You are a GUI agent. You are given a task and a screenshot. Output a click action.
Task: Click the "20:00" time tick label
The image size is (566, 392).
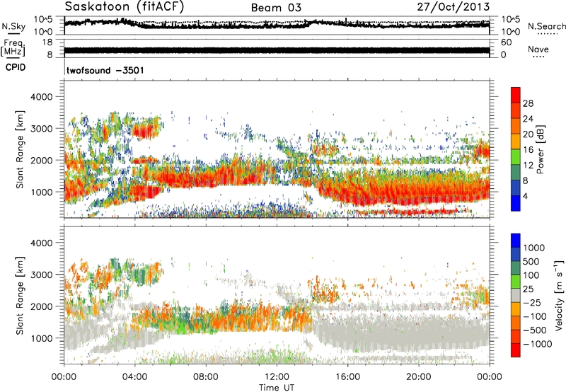[418, 377]
